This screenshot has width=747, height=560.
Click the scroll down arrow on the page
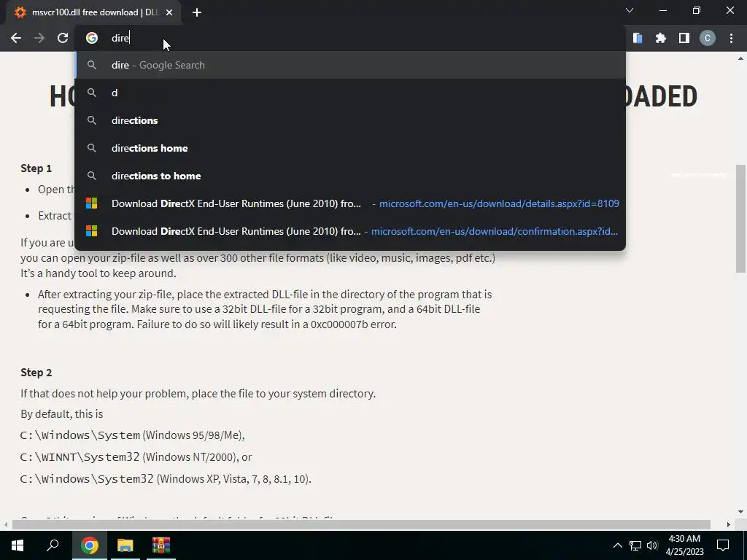[x=740, y=512]
